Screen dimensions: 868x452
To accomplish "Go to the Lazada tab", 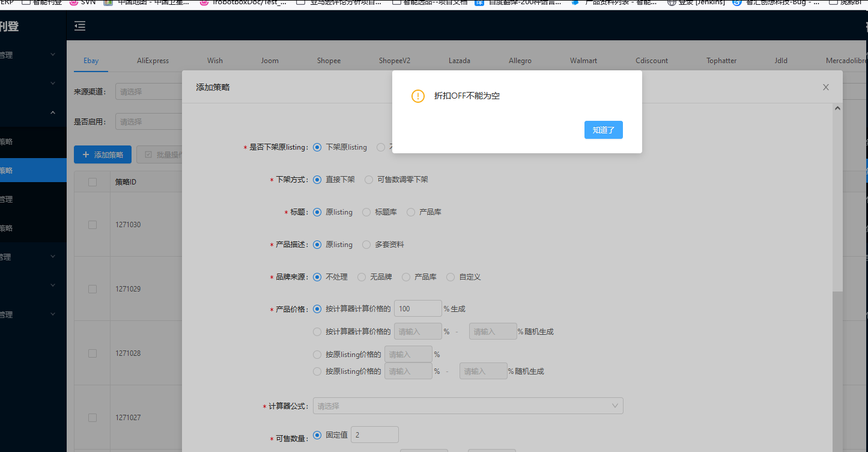I will pyautogui.click(x=460, y=61).
